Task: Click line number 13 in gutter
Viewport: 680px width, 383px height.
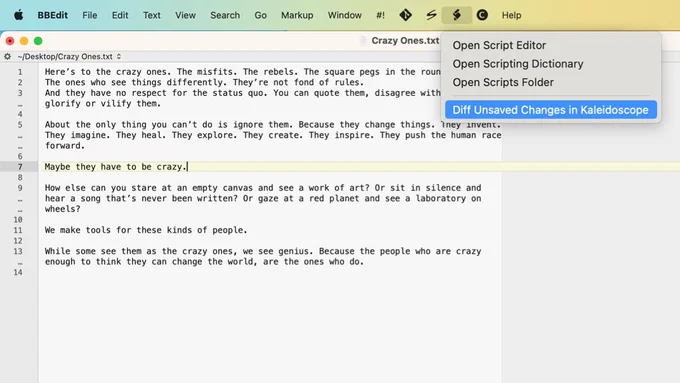Action: [18, 252]
